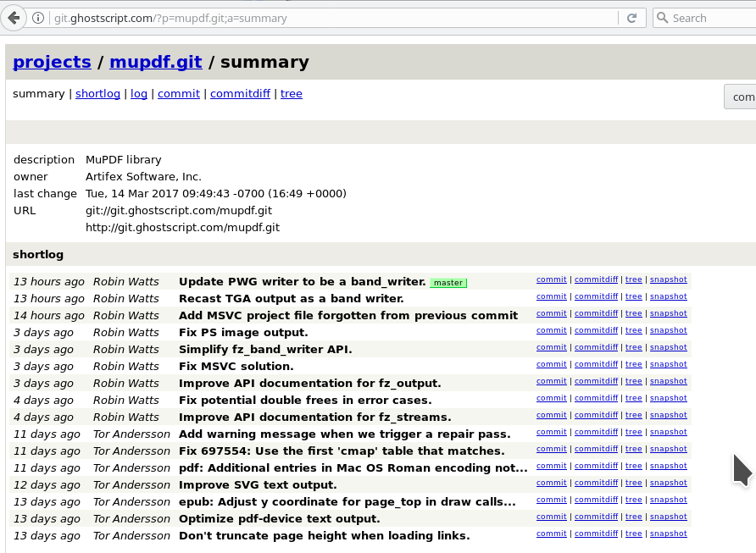
Task: Select the 'Artifex Software, Inc.' owner text
Action: coord(144,177)
